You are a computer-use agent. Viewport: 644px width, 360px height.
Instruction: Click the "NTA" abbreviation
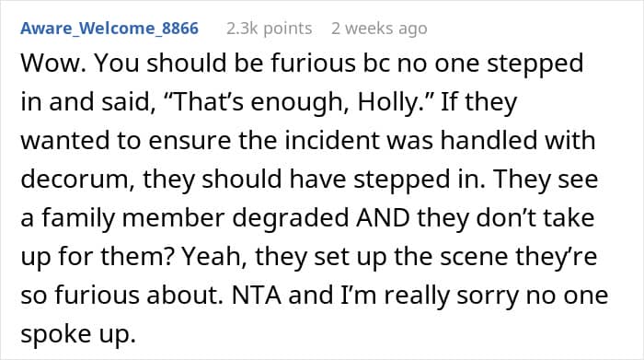pyautogui.click(x=257, y=295)
